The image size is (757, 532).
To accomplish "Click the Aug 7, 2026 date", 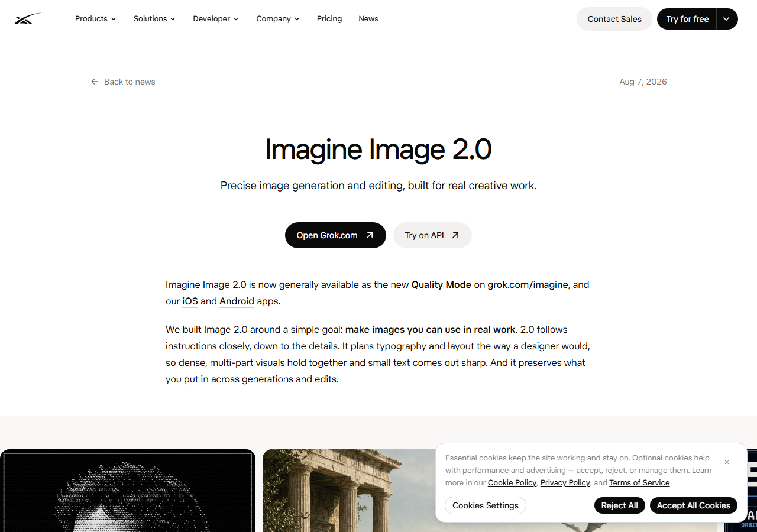I will point(643,82).
